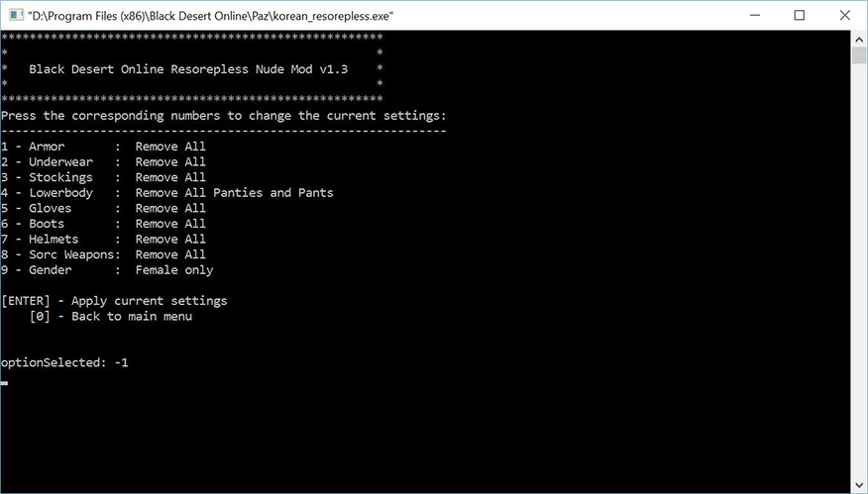Click the scrollbar down arrow
The height and width of the screenshot is (494, 868).
[859, 485]
